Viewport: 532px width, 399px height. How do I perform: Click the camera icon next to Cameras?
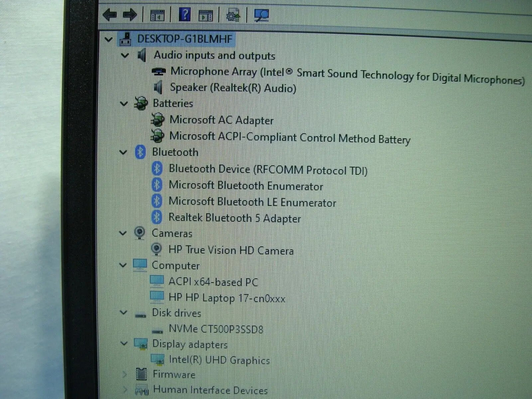tap(140, 233)
